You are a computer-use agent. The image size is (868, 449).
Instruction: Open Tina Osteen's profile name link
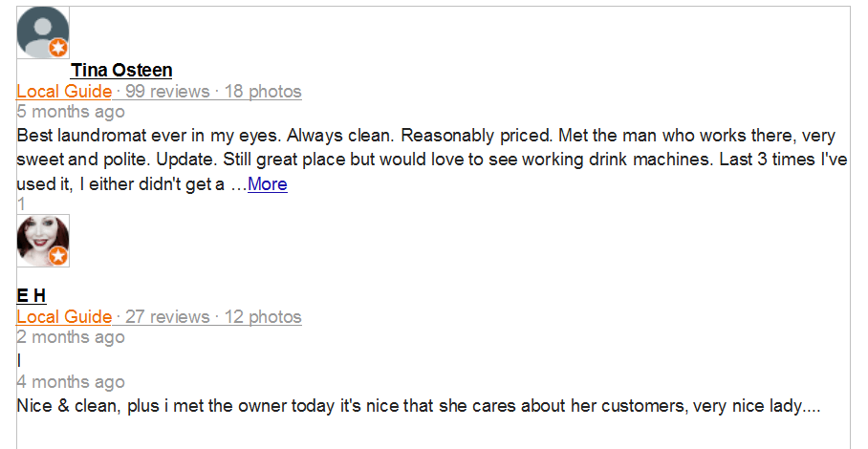point(121,70)
